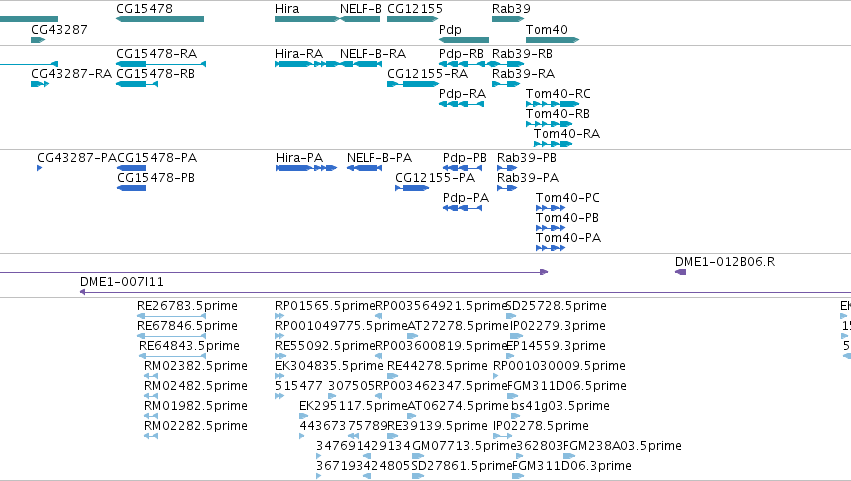The image size is (851, 481).
Task: Open transcript CG15478-RB label
Action: (x=156, y=74)
